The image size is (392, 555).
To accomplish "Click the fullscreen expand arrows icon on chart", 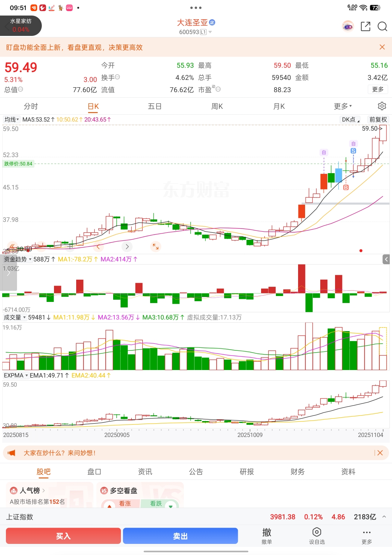I will (156, 246).
